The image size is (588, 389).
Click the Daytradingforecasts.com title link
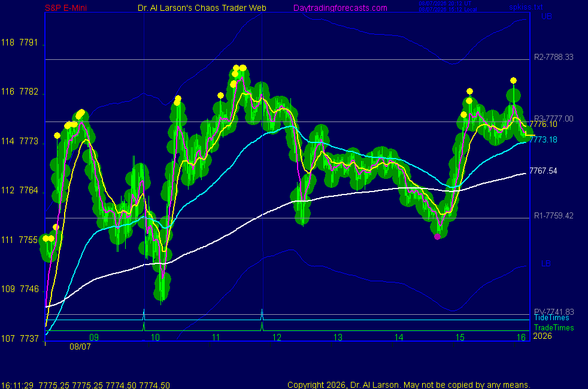tap(340, 8)
